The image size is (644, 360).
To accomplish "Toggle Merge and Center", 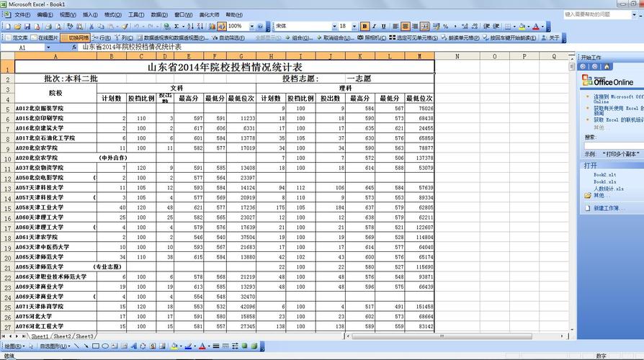I will [x=425, y=26].
